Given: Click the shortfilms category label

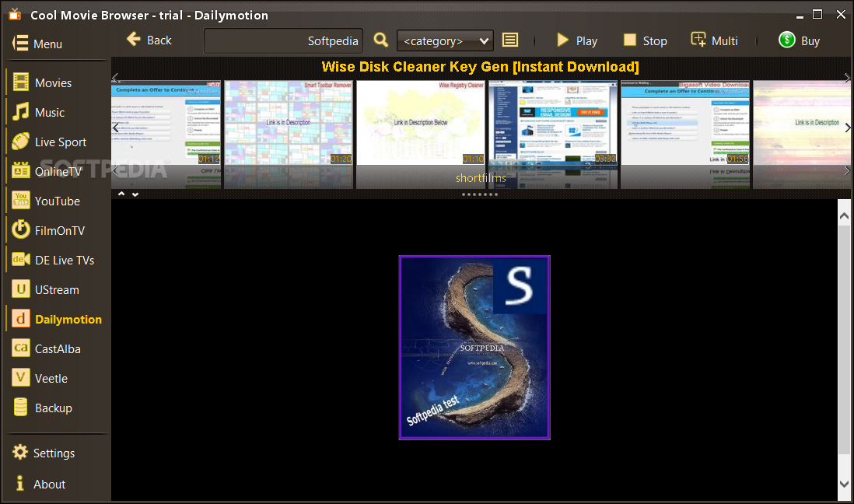Looking at the screenshot, I should [x=481, y=177].
